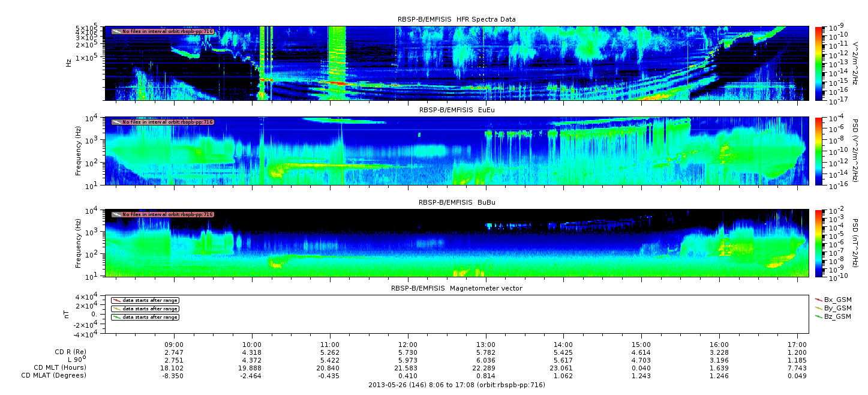Select the middle 'data starts after range' label

[150, 309]
